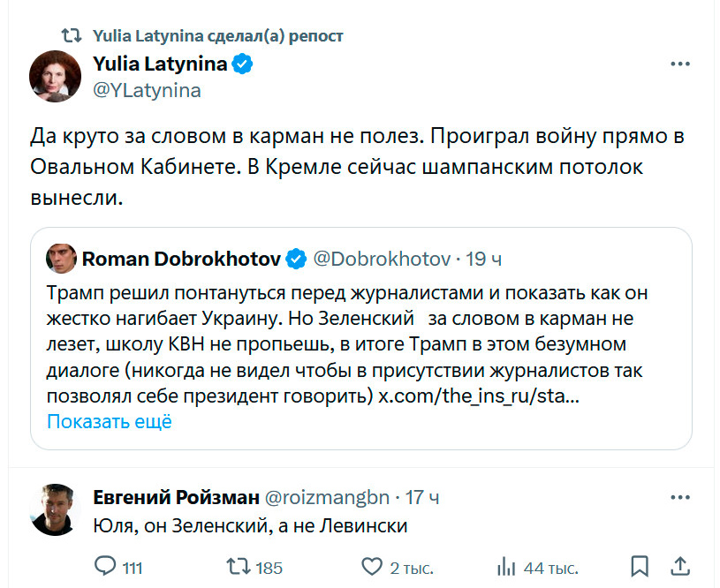Open the x.com/the_ins_ru link
This screenshot has height=588, width=720.
(x=479, y=396)
